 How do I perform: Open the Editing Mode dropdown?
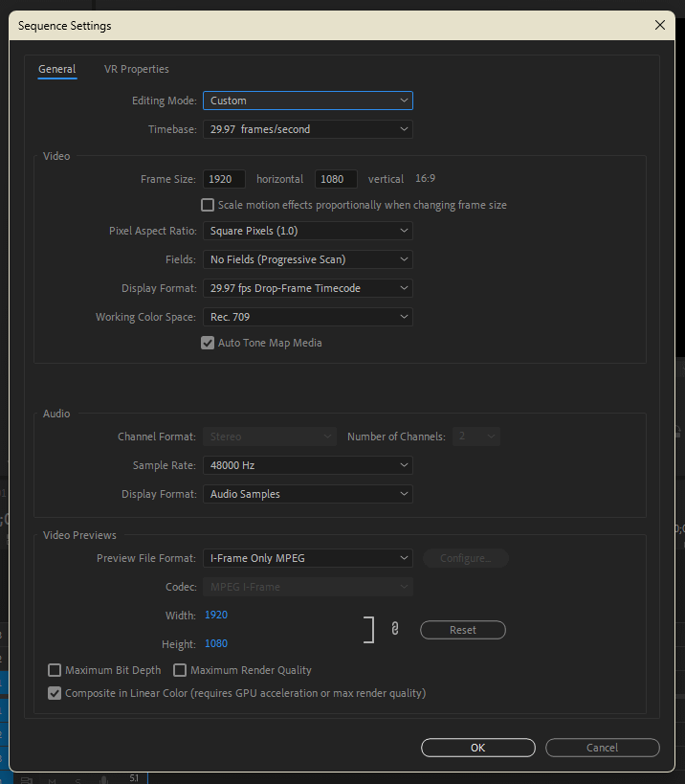pos(307,101)
